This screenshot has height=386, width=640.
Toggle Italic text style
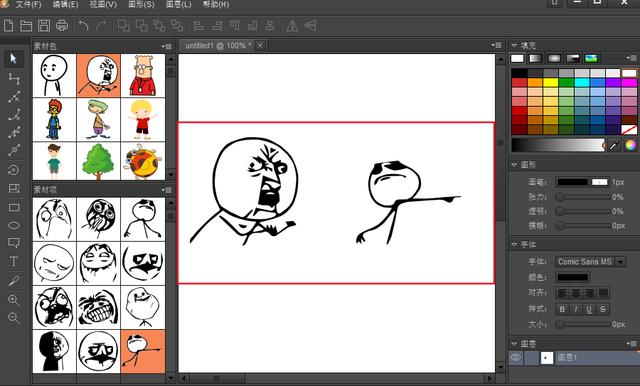(576, 309)
